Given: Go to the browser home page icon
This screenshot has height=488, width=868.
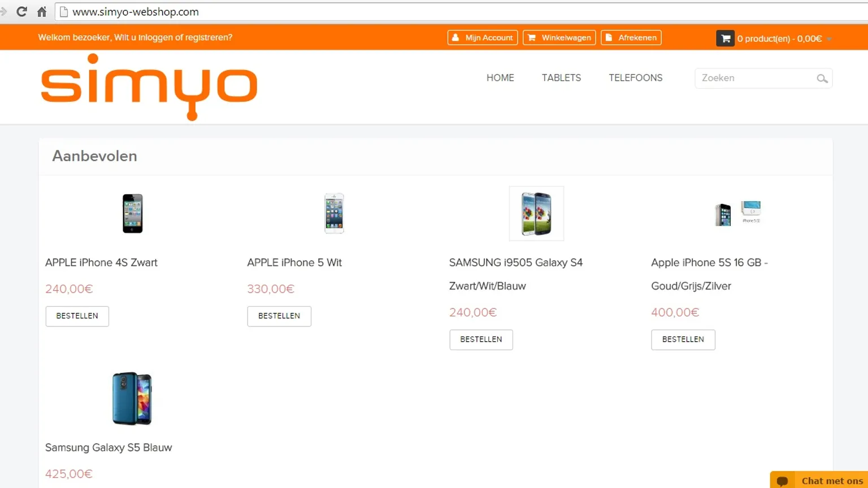Looking at the screenshot, I should [x=42, y=11].
